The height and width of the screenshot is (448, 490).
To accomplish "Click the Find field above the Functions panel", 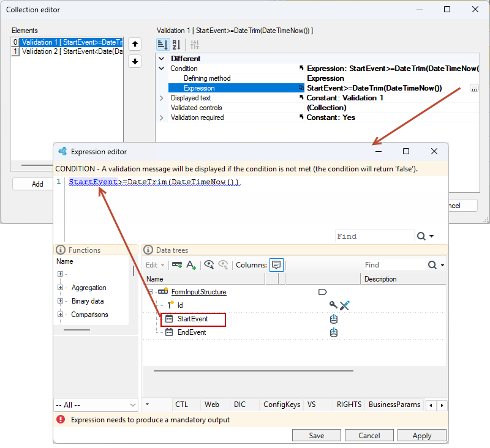I will pyautogui.click(x=375, y=236).
